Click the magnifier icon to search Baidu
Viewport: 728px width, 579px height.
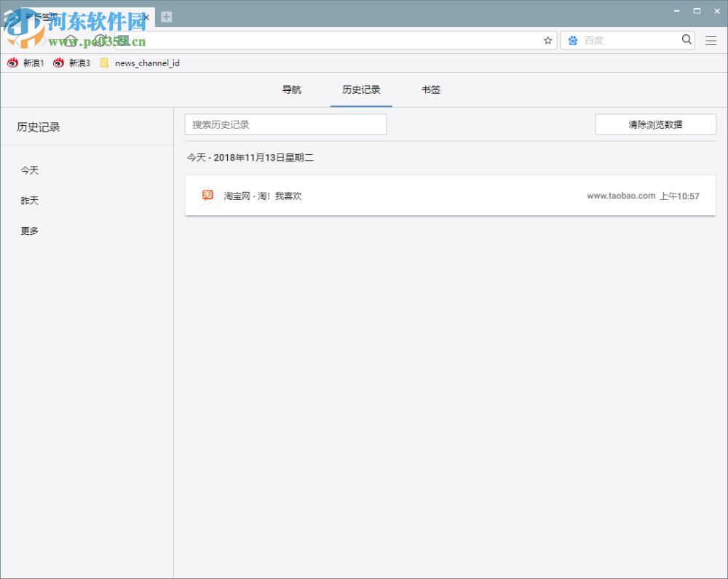pyautogui.click(x=685, y=40)
